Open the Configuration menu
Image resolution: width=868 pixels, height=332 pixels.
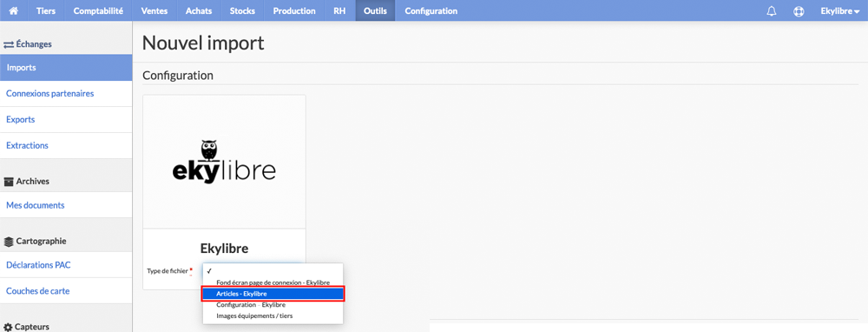coord(431,10)
